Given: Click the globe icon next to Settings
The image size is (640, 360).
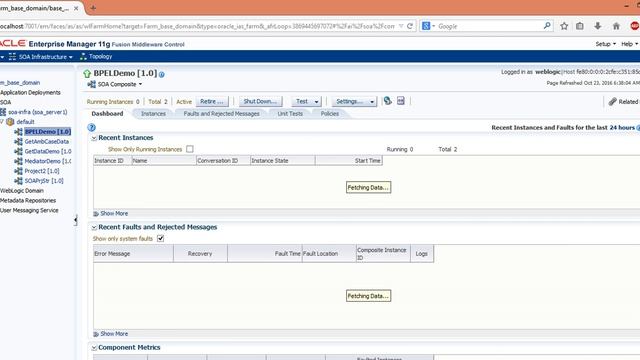Looking at the screenshot, I should pyautogui.click(x=387, y=100).
